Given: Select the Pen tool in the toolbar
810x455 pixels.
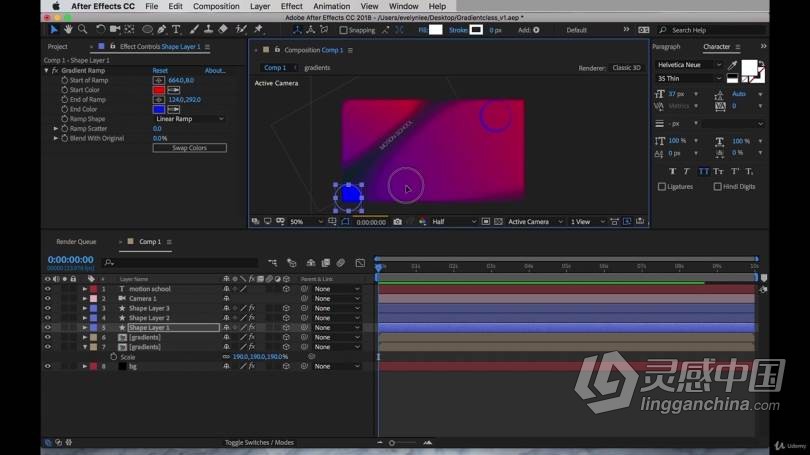Looking at the screenshot, I should 163,30.
